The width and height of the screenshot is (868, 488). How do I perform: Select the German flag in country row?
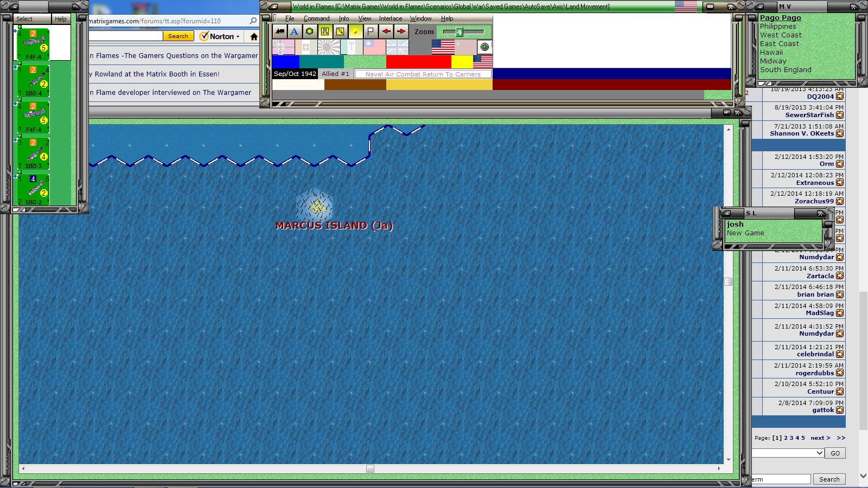pyautogui.click(x=284, y=47)
